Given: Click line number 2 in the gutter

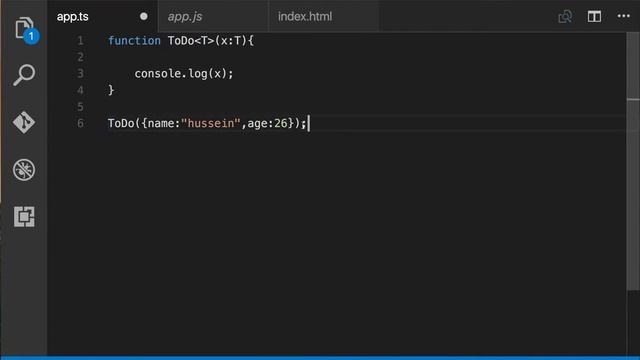Looking at the screenshot, I should 80,57.
